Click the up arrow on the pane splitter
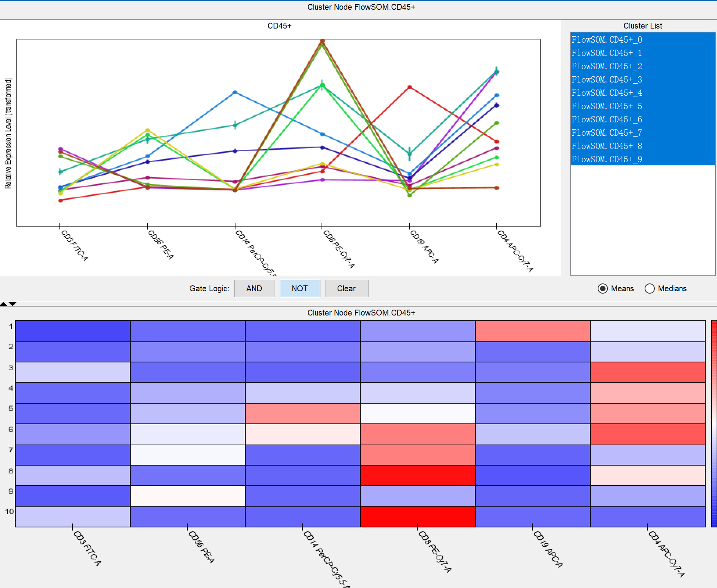 [4, 304]
